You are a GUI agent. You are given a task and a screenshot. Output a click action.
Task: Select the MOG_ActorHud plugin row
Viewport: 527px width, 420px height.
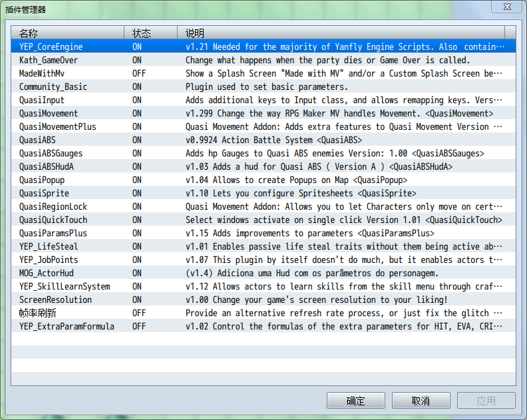coord(263,273)
